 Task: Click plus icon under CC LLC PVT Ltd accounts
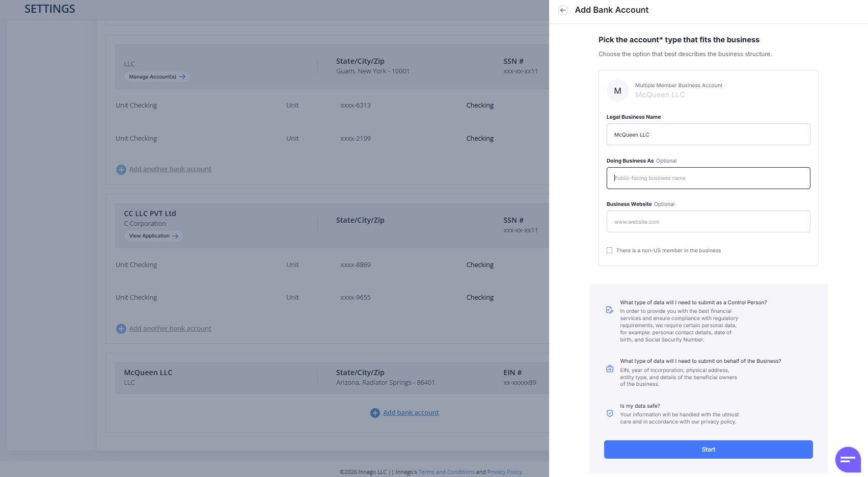(x=121, y=329)
